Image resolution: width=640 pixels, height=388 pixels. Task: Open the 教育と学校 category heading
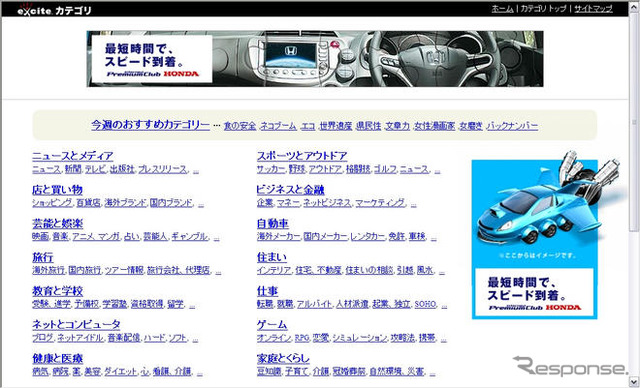[58, 291]
